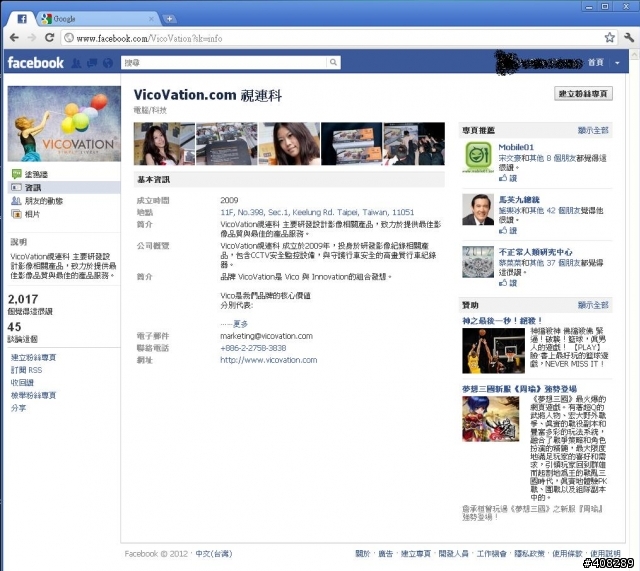Click page scrollbar up arrow
The image size is (640, 571).
coord(634,53)
